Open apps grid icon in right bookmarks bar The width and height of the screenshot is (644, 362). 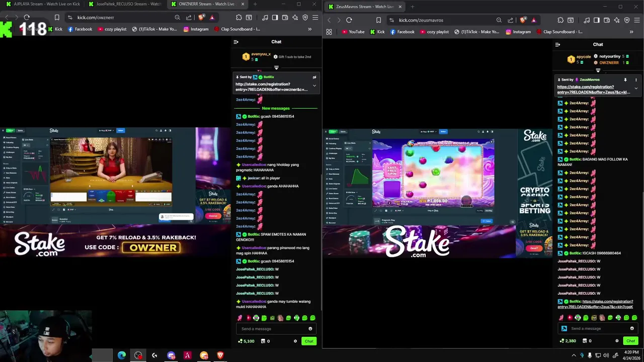(329, 32)
